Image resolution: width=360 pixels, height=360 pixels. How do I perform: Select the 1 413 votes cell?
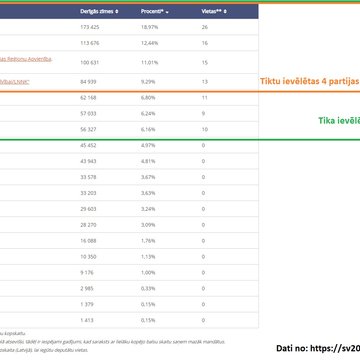pos(87,320)
